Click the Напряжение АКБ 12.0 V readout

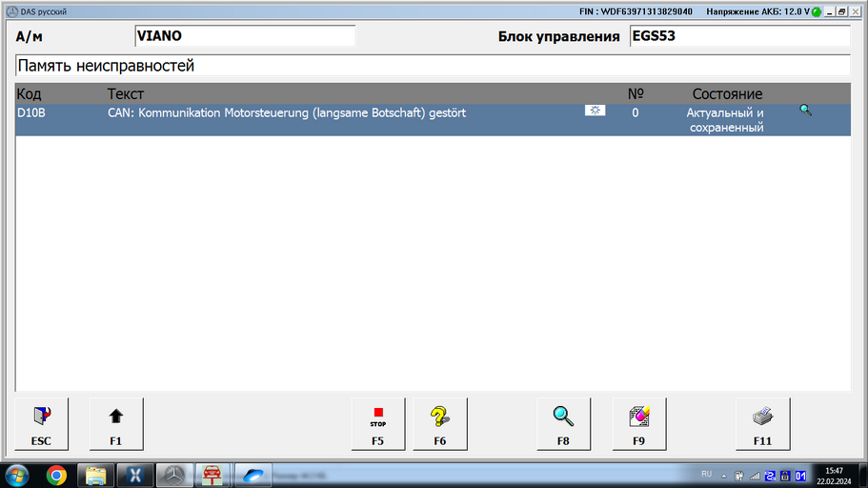[757, 11]
